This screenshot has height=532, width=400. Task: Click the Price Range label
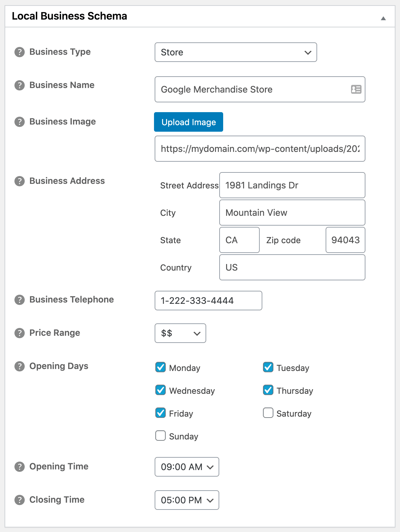[55, 333]
